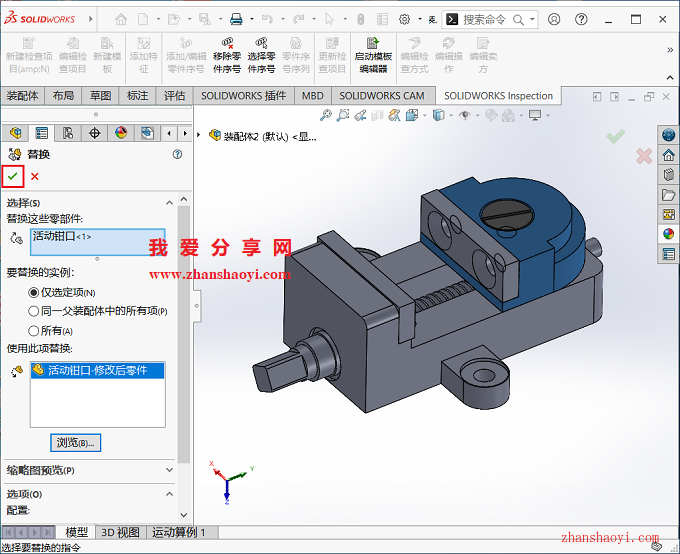Open the Print dropdown arrow
Screen dimensions: 680x554
(x=252, y=19)
